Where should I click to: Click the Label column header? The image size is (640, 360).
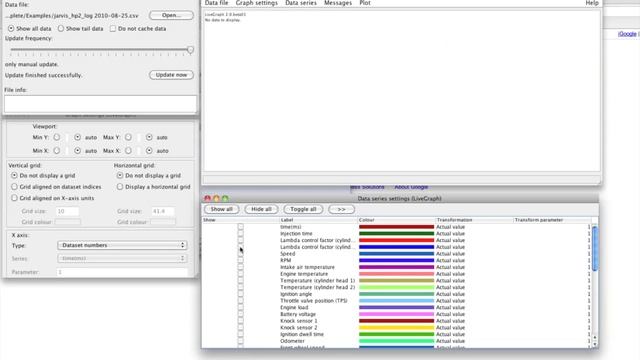(318, 220)
